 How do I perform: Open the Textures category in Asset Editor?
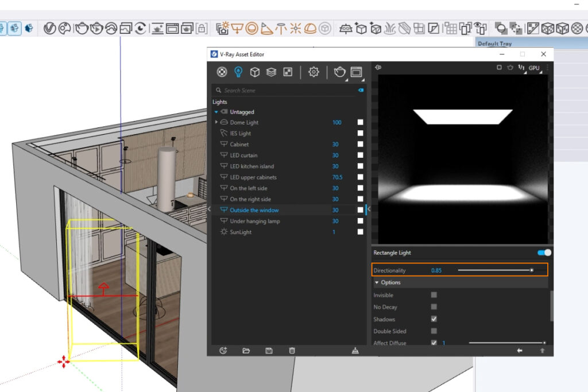(288, 72)
